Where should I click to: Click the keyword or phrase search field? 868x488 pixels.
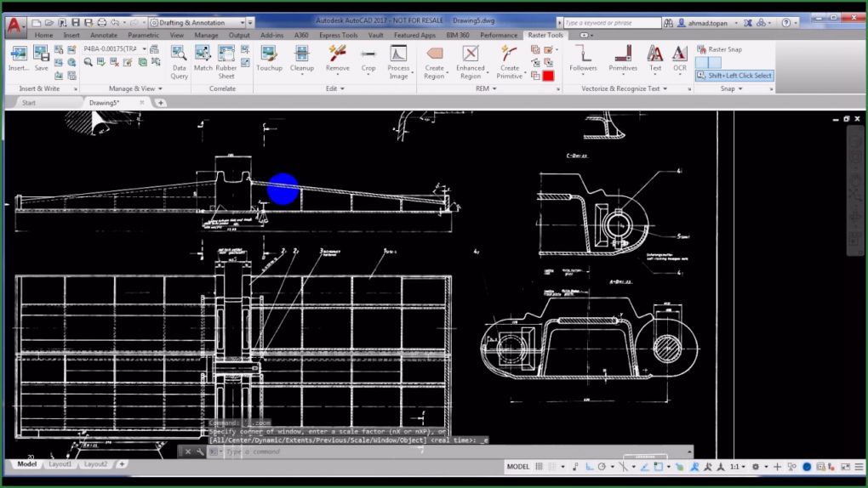[x=612, y=23]
